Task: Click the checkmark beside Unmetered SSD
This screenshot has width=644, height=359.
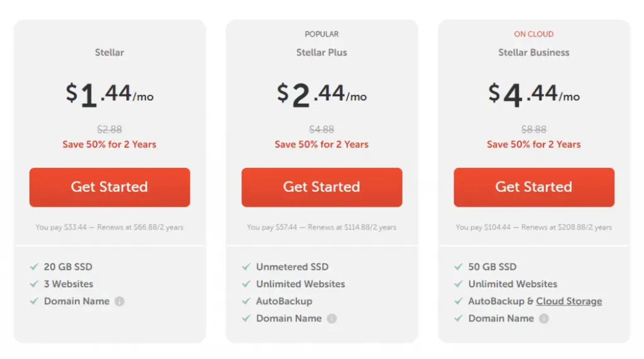Action: point(247,266)
